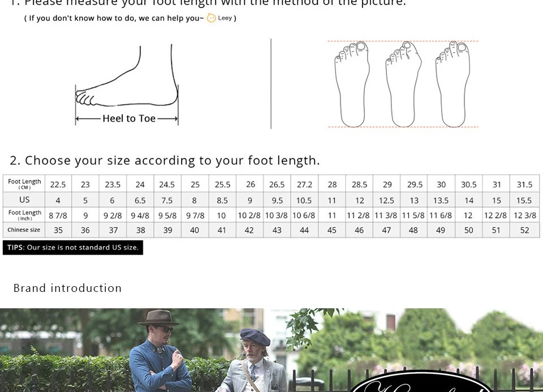Click US size 6.5 cell
Screen dimensions: 543x392
140,200
